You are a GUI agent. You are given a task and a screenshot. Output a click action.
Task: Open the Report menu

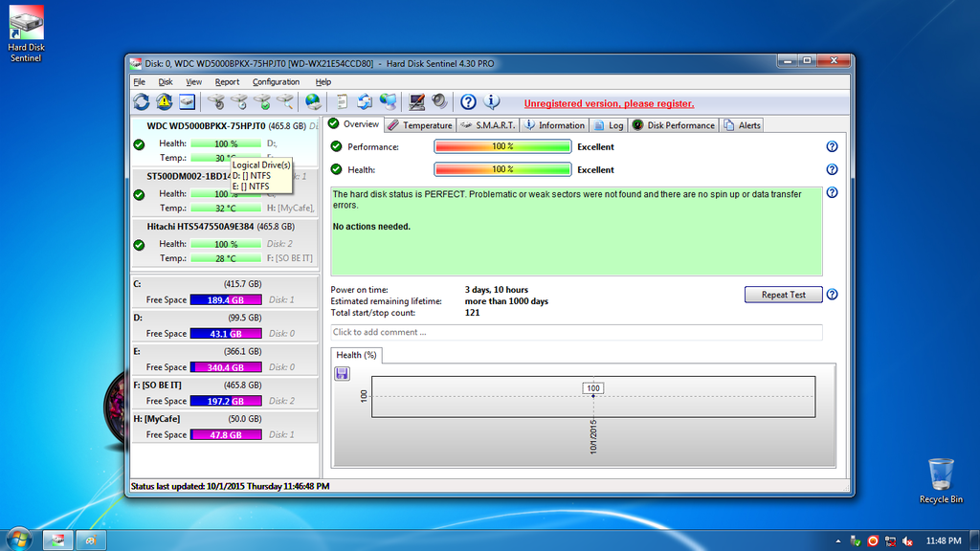click(x=227, y=82)
